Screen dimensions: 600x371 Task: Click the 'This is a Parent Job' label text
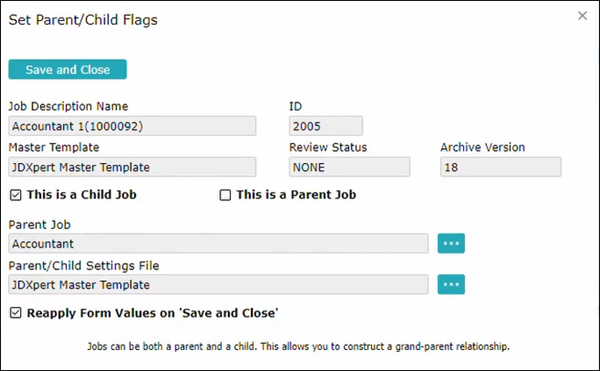296,195
